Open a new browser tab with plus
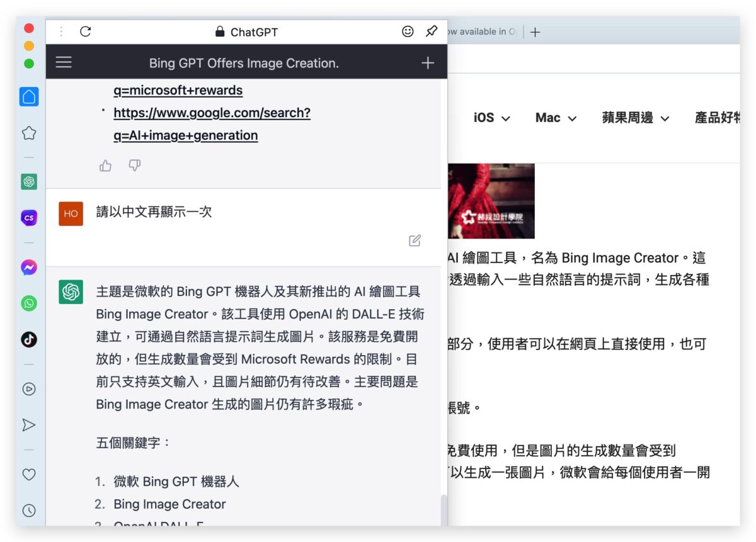This screenshot has width=756, height=542. pos(535,32)
